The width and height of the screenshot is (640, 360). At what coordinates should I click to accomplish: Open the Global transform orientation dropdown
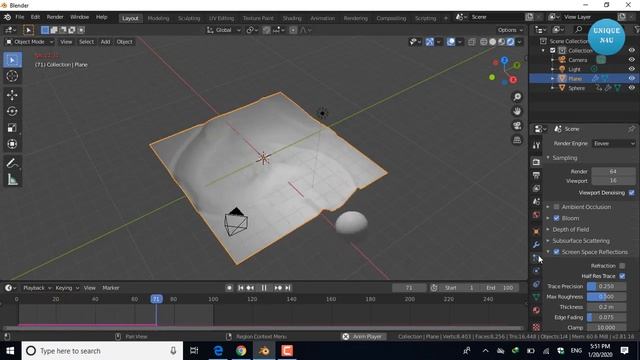223,30
